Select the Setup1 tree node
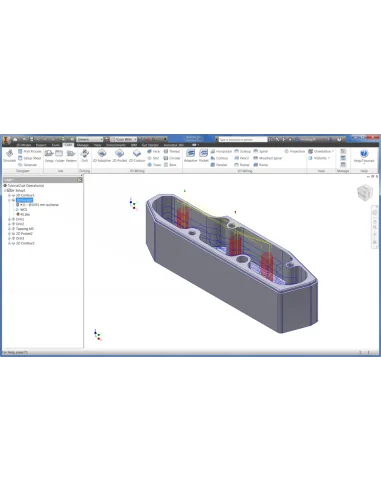Viewport: 381px width, 492px height. (x=20, y=190)
